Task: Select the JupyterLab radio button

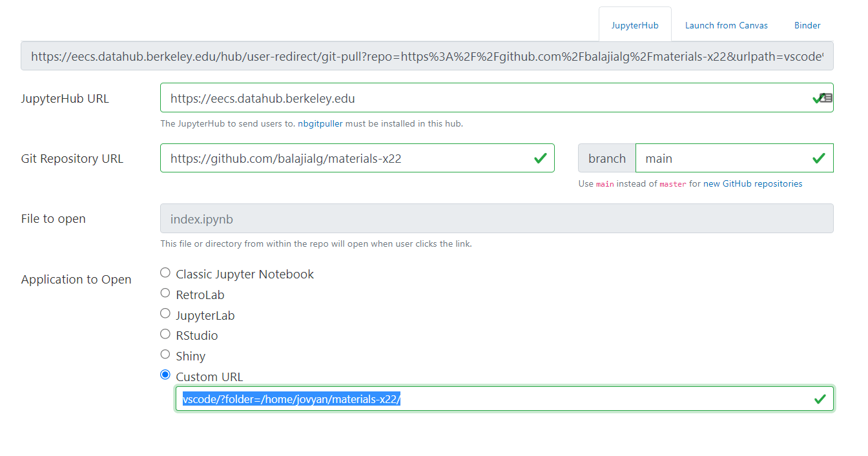Action: (165, 314)
